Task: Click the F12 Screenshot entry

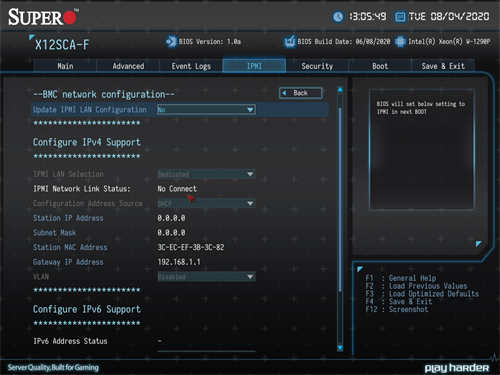Action: (x=397, y=310)
